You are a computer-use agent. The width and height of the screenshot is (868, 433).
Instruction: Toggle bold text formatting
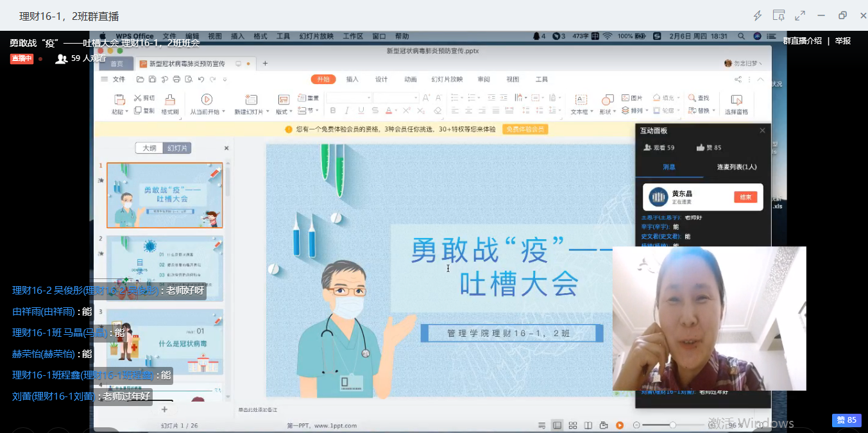(333, 111)
